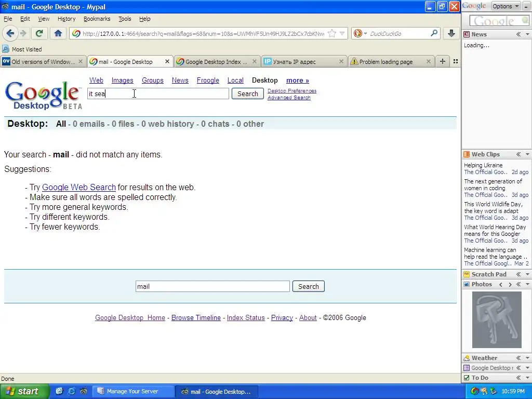
Task: Open URL history dropdown arrow
Action: click(x=342, y=33)
